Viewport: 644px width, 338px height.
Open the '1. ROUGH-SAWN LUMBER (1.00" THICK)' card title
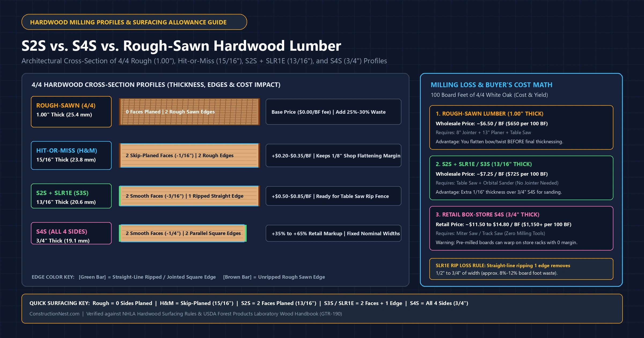[x=489, y=114]
